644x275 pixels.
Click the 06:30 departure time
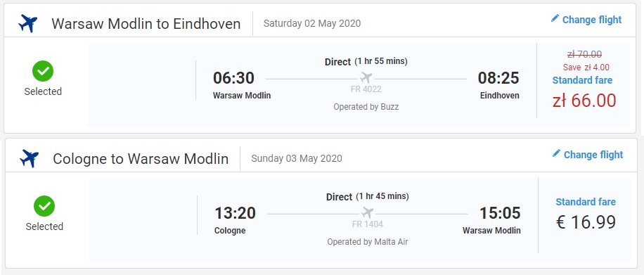click(233, 78)
